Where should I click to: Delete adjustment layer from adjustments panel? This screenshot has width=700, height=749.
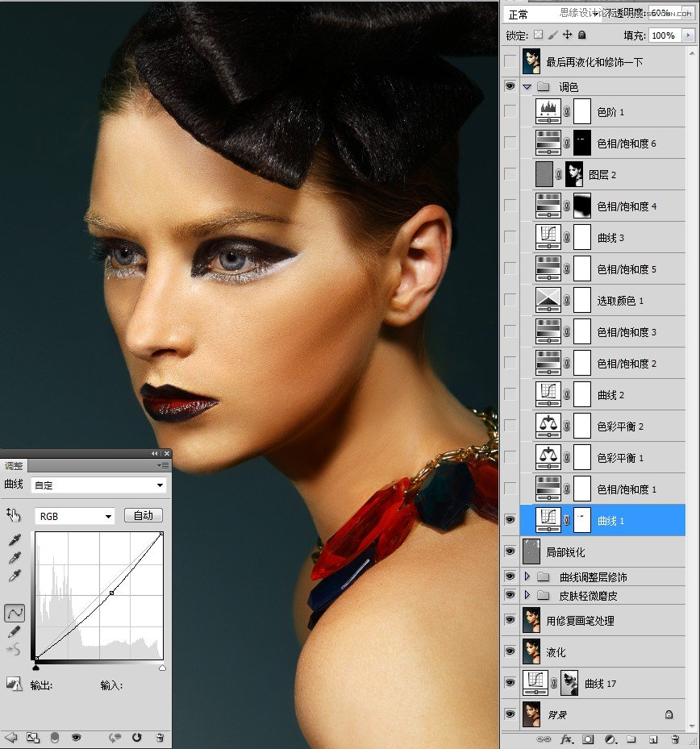pyautogui.click(x=160, y=738)
